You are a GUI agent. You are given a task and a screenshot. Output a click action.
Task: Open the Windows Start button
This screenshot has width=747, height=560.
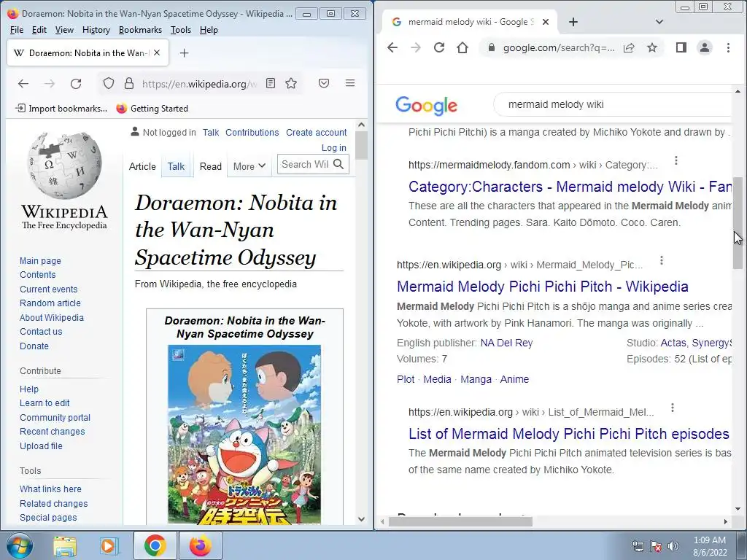click(20, 545)
